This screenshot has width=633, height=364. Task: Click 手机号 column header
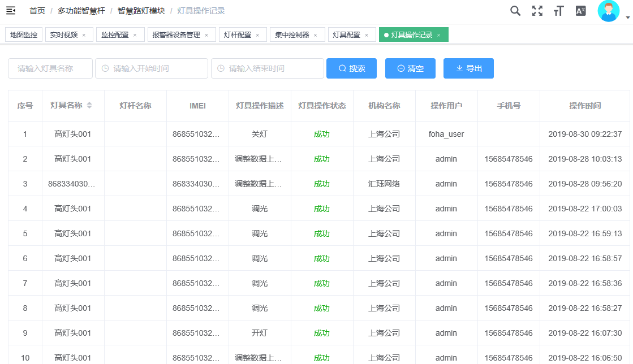pos(508,106)
